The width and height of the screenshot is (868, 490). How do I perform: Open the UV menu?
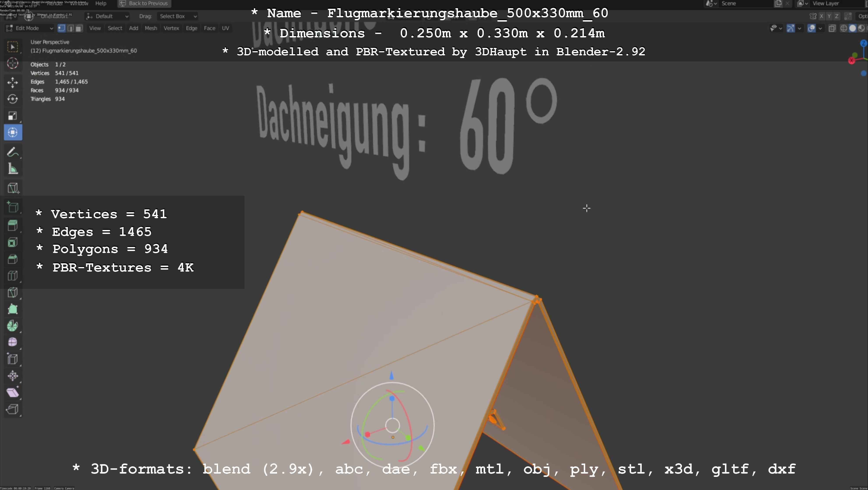pyautogui.click(x=225, y=28)
